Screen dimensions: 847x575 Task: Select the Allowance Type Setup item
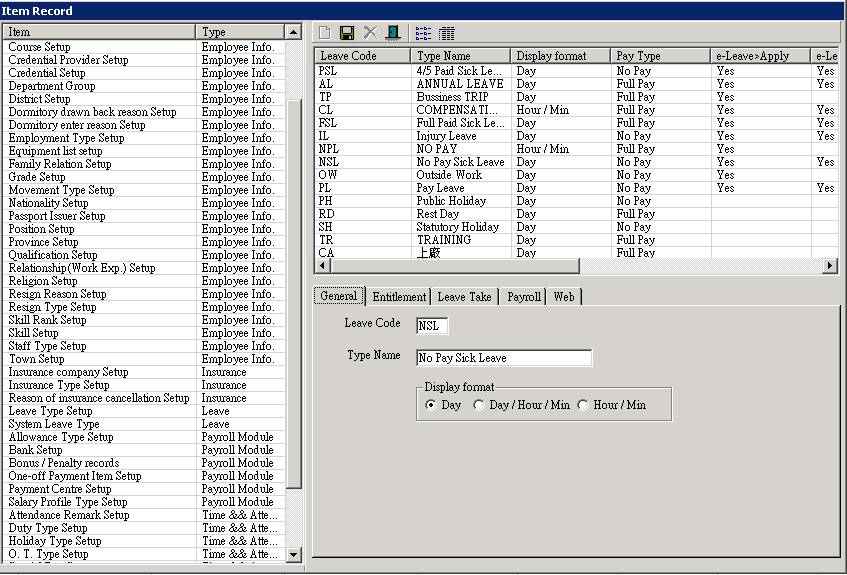[144, 437]
